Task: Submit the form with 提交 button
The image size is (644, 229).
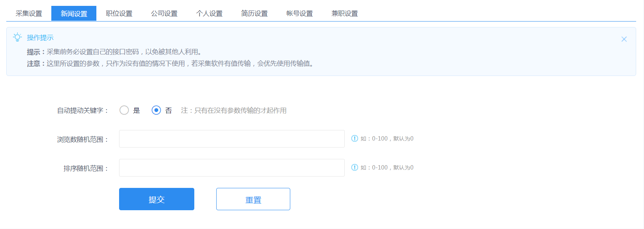Action: tap(157, 199)
